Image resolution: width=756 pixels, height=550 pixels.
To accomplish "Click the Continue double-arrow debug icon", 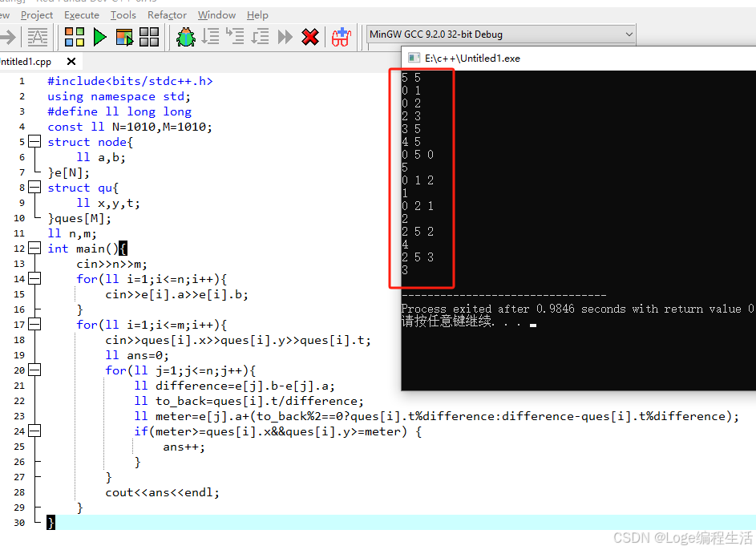I will 285,37.
